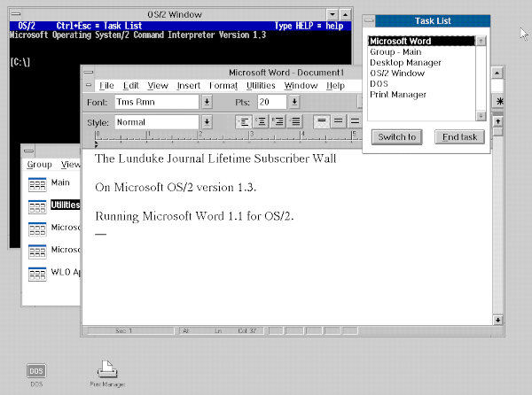Click the WLO group icon
This screenshot has height=395, width=532.
pyautogui.click(x=37, y=274)
